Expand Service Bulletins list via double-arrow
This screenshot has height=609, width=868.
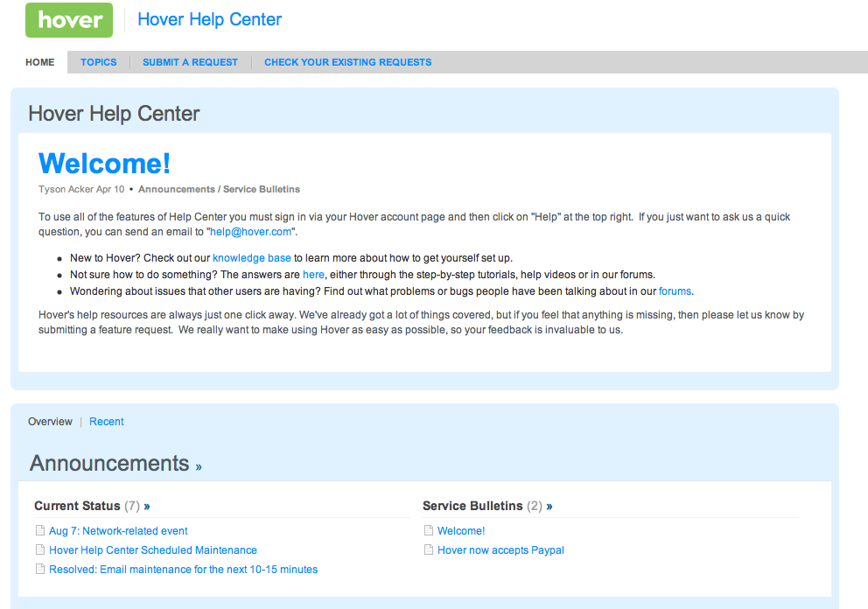click(x=549, y=507)
